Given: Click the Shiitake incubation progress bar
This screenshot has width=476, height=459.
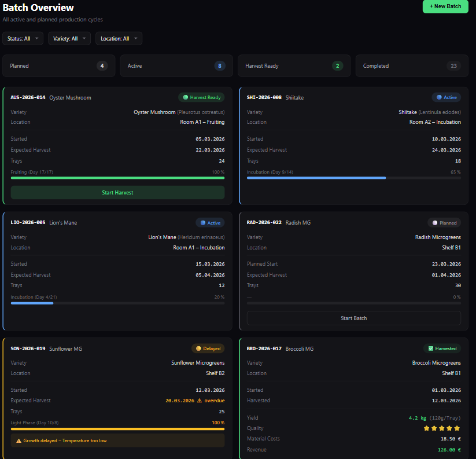Looking at the screenshot, I should click(x=353, y=178).
